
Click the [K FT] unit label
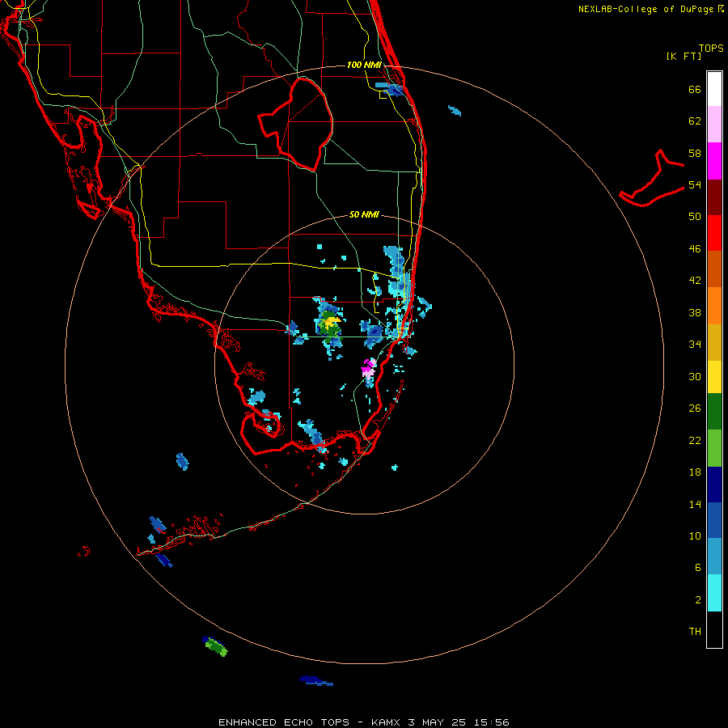684,57
